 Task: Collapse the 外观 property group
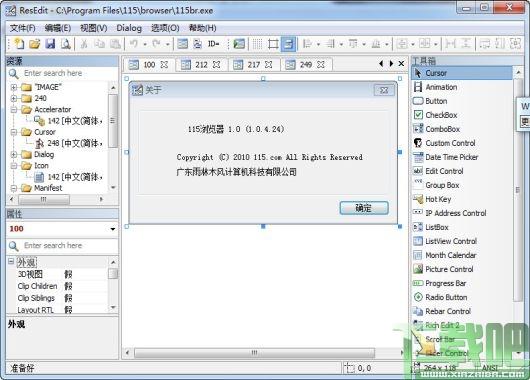tap(11, 261)
